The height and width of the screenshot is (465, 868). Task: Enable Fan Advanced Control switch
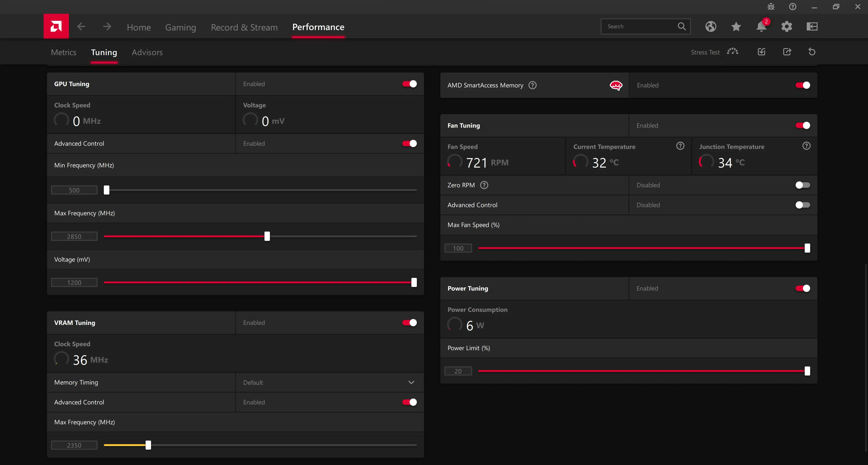pos(803,205)
